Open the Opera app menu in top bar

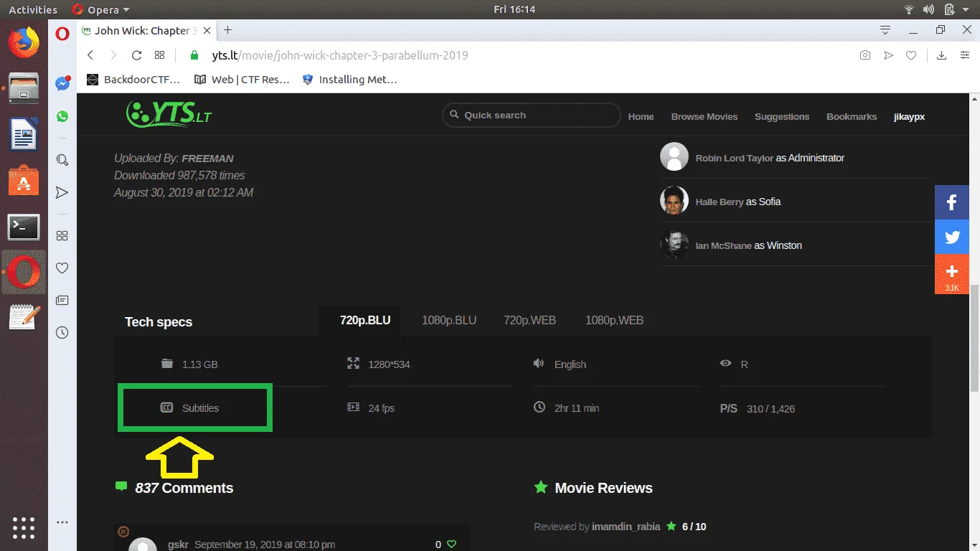(x=101, y=9)
